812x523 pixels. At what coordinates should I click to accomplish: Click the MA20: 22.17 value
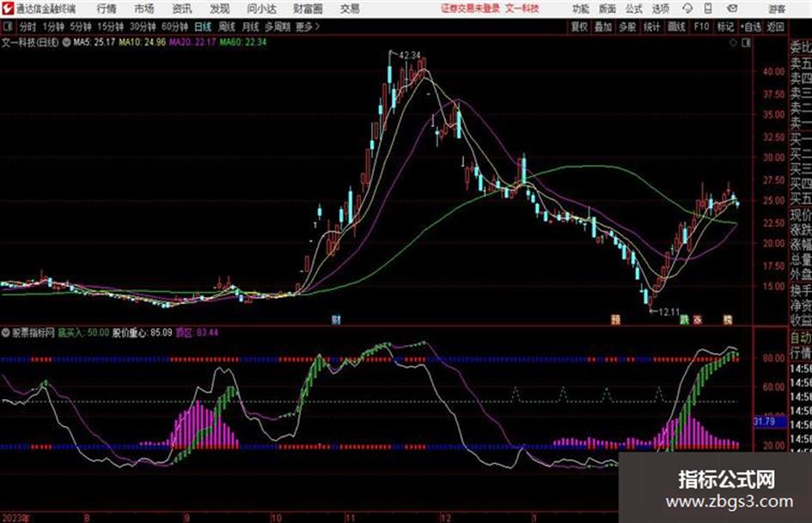coord(192,42)
